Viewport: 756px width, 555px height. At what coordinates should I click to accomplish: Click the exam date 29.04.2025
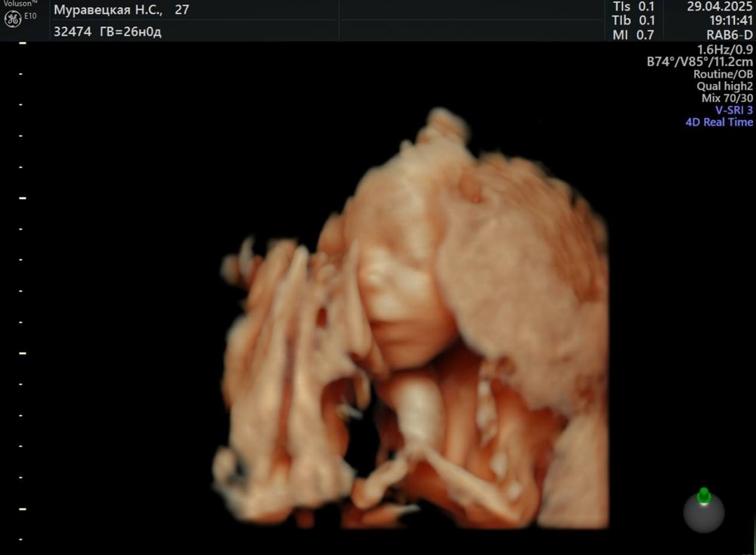point(719,6)
